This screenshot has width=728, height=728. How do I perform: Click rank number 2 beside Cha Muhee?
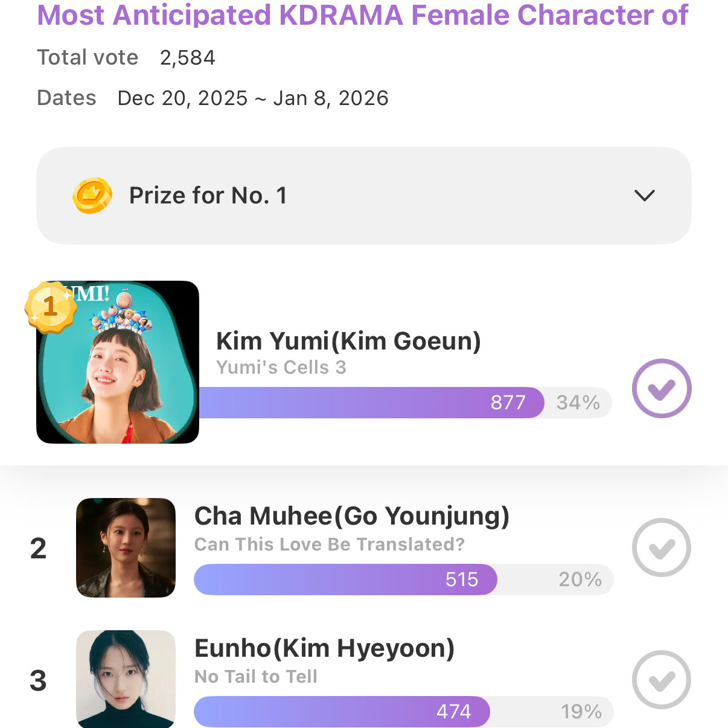click(x=38, y=548)
